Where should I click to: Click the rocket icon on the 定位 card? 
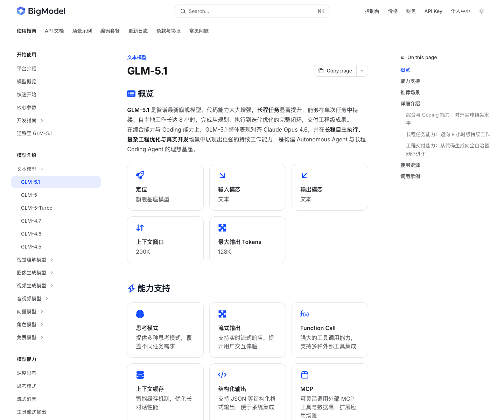pos(140,175)
